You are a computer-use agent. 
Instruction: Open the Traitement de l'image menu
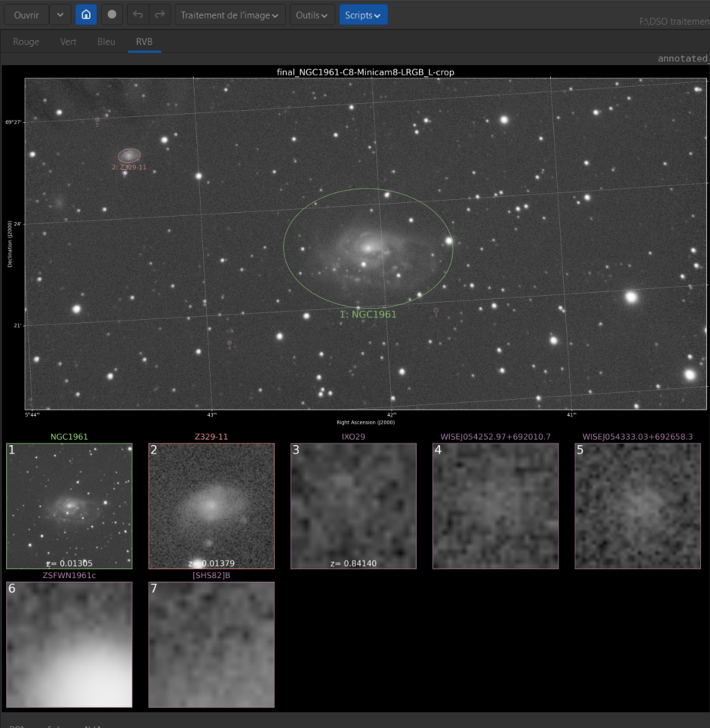tap(230, 15)
